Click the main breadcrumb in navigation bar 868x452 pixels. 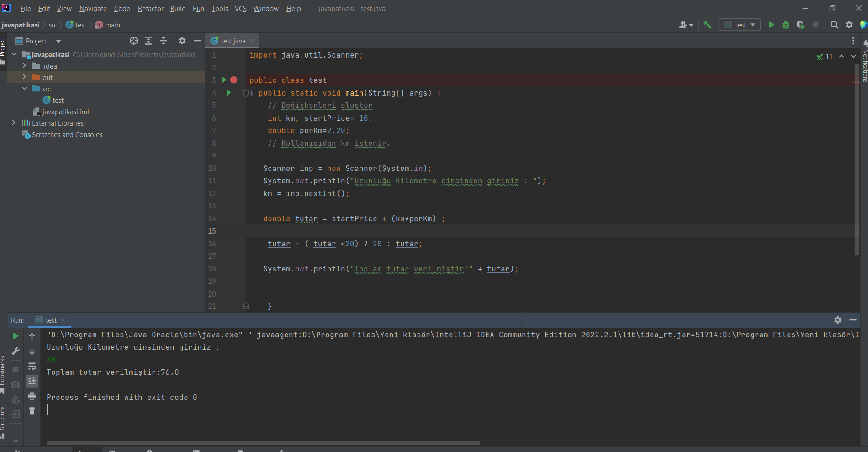[111, 25]
